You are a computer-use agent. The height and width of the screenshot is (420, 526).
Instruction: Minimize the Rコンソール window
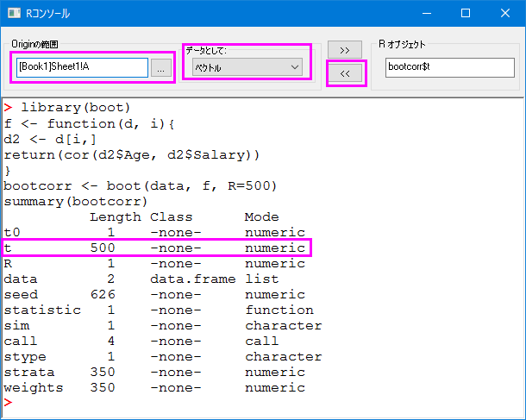point(426,14)
